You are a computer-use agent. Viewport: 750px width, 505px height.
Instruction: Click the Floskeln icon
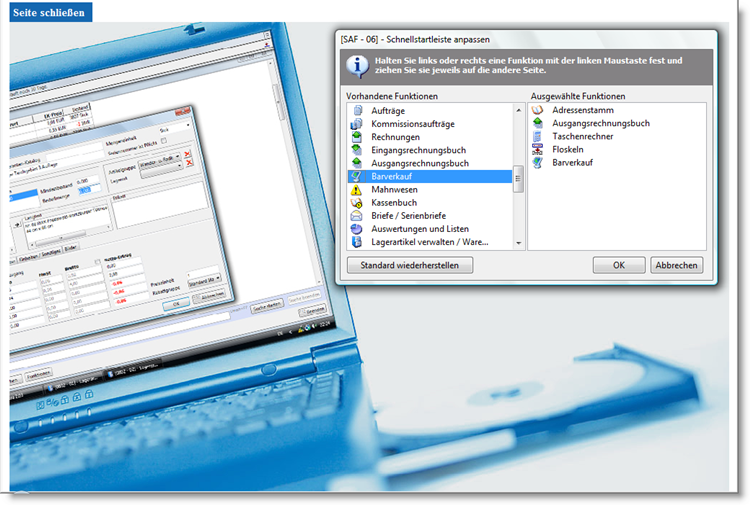(x=538, y=149)
